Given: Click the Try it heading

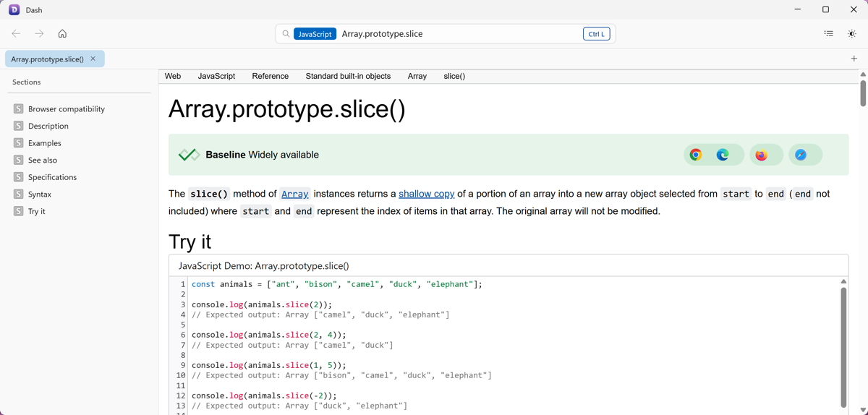Looking at the screenshot, I should coord(190,241).
